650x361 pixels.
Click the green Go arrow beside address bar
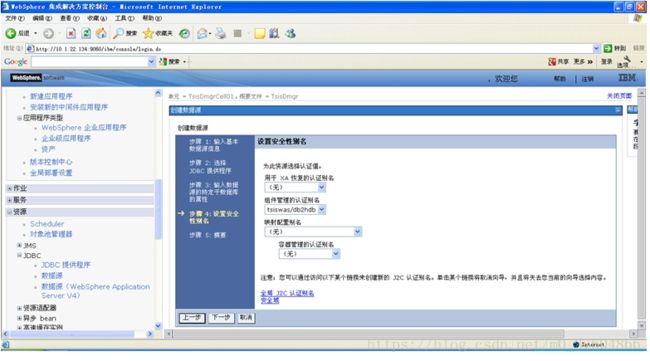[608, 48]
